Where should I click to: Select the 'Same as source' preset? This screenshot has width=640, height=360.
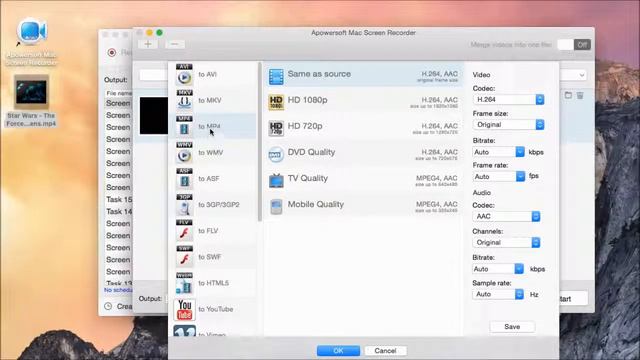pyautogui.click(x=363, y=75)
